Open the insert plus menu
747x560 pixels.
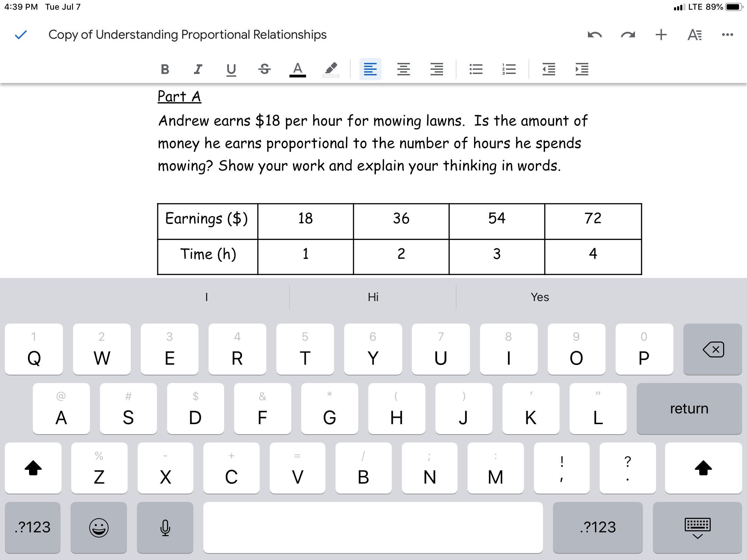tap(661, 35)
